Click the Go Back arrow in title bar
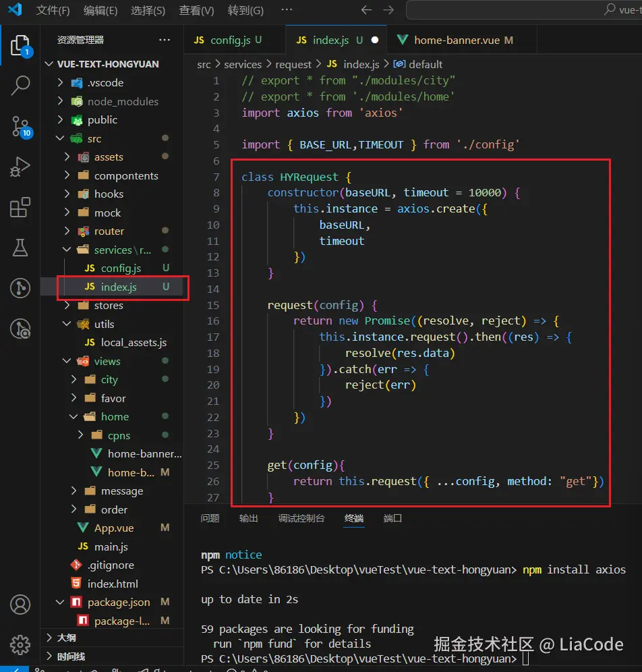642x672 pixels. [x=366, y=10]
